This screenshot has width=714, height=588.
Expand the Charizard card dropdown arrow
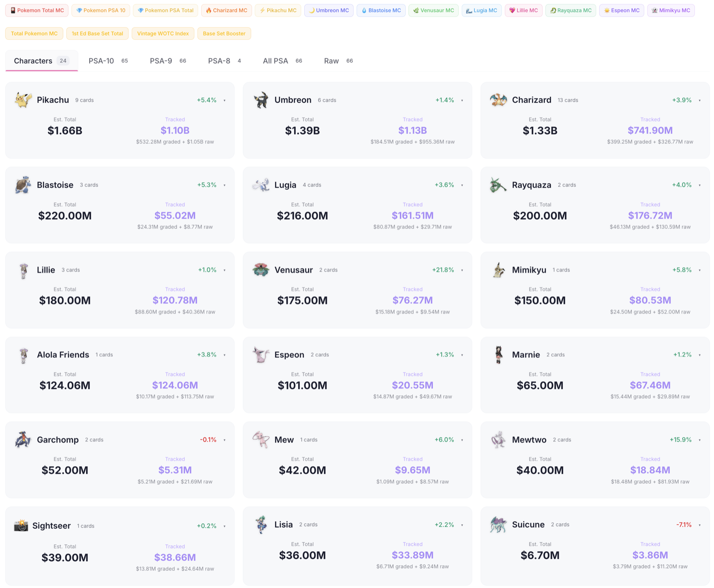699,100
